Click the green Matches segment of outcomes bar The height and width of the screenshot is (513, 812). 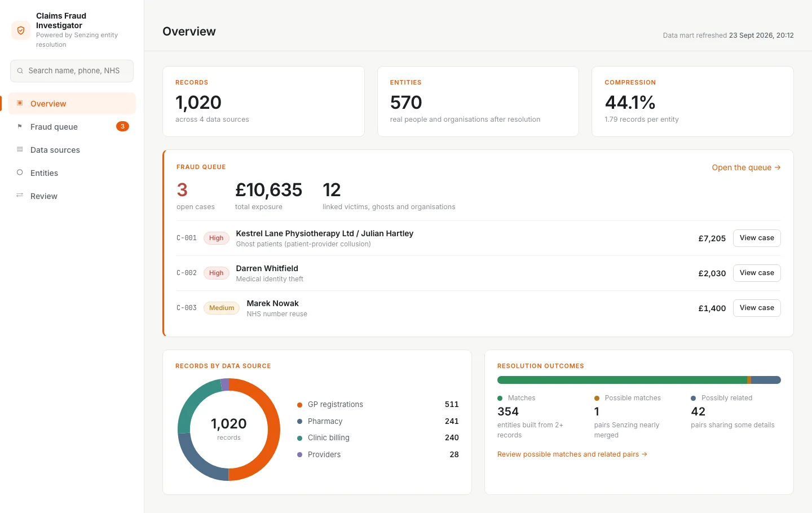(x=622, y=380)
